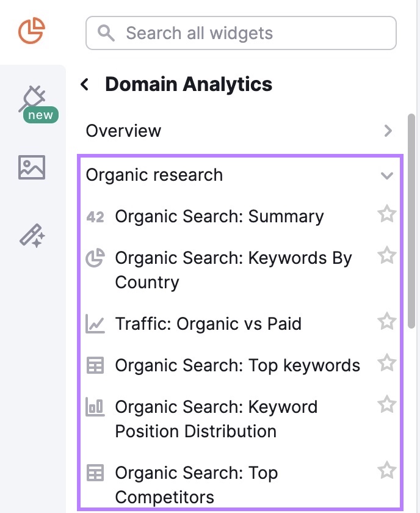Favorite Organic Search: Summary with star
This screenshot has height=513, width=420.
tap(387, 214)
